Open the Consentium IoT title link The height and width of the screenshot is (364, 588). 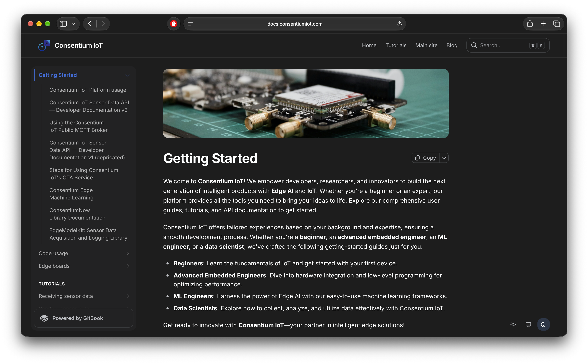[79, 45]
